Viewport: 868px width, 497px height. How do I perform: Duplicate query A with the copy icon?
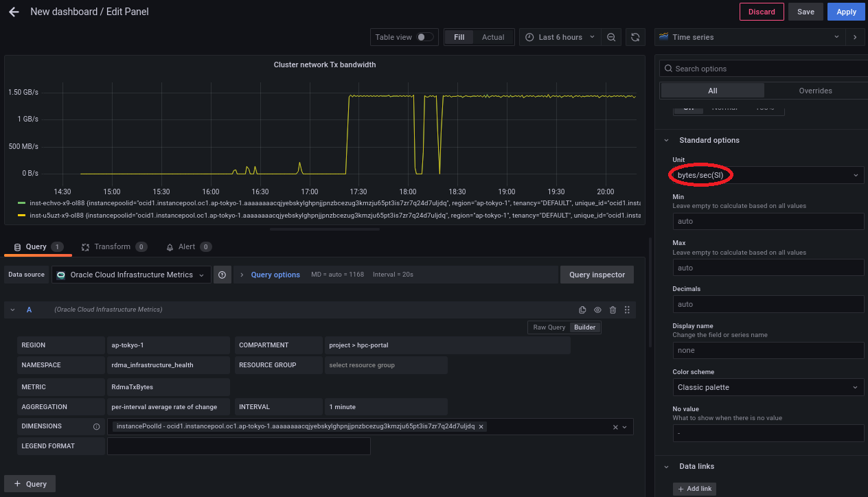pyautogui.click(x=582, y=310)
